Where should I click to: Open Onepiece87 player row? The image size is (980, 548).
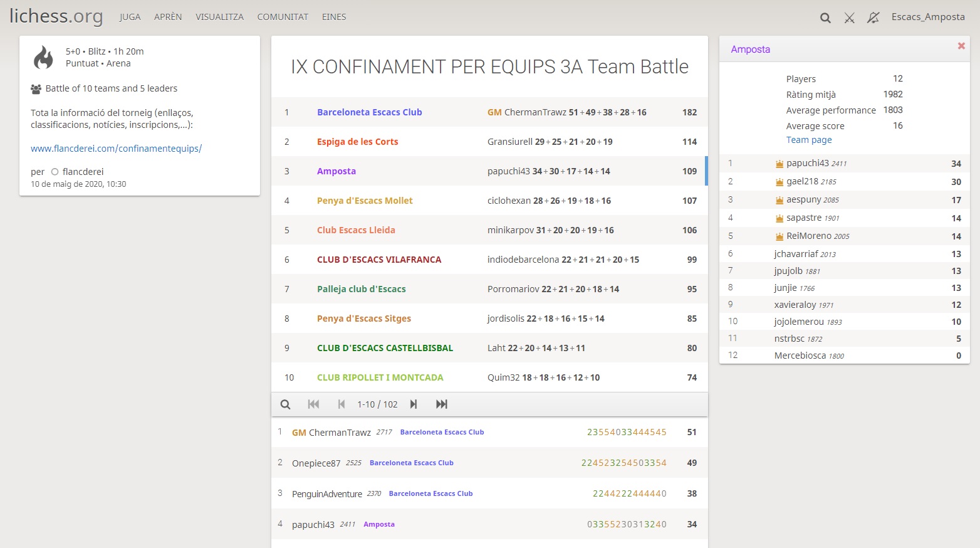coord(489,463)
